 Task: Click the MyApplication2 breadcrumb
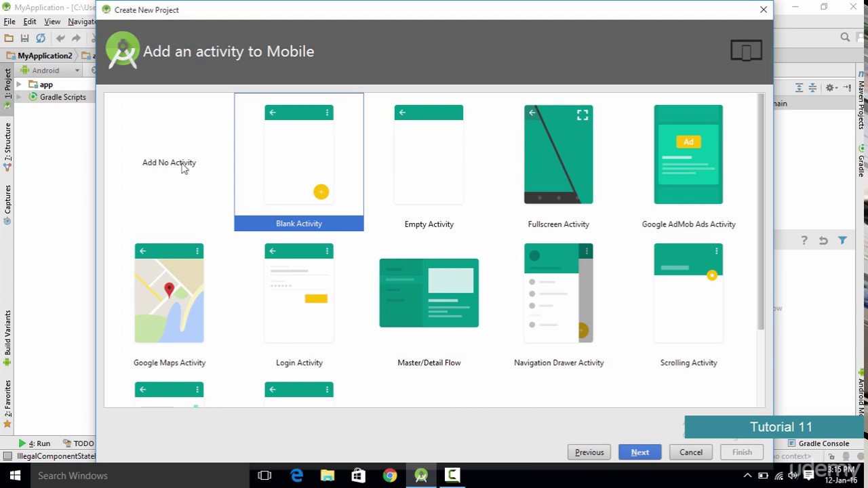tap(39, 56)
